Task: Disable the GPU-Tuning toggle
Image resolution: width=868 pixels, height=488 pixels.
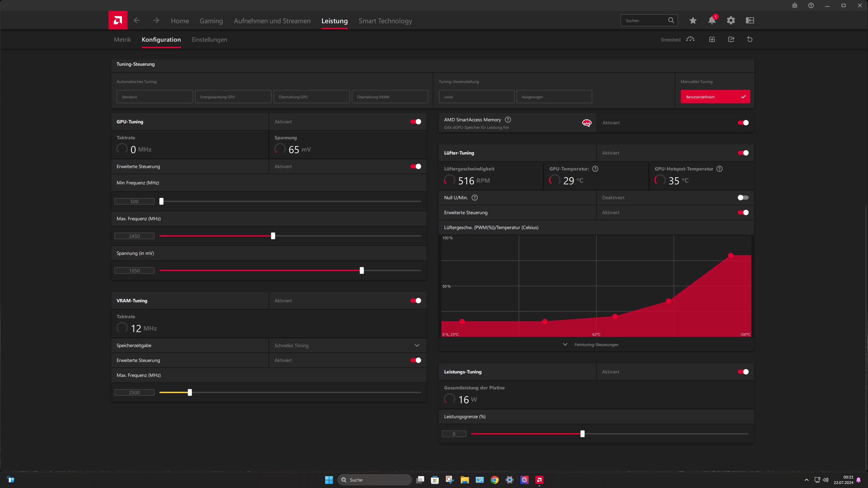Action: 416,122
